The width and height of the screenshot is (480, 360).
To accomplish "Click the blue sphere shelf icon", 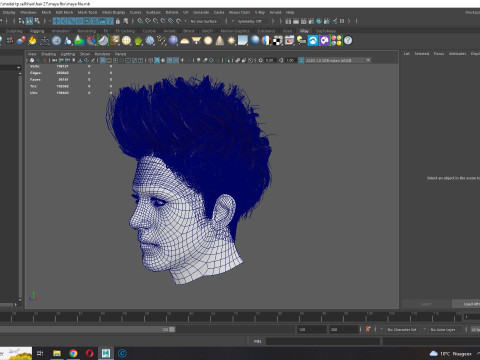I will click(x=173, y=41).
